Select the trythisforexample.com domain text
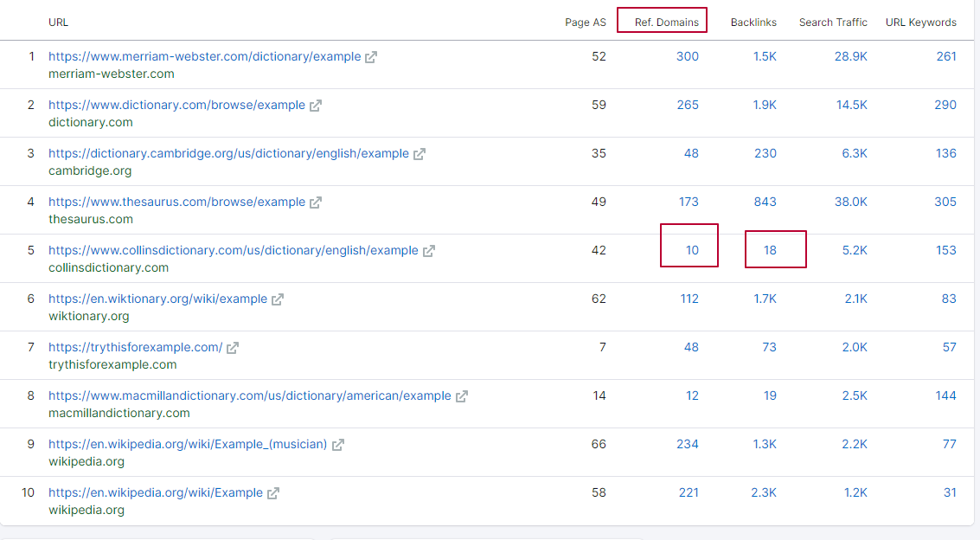 point(112,364)
